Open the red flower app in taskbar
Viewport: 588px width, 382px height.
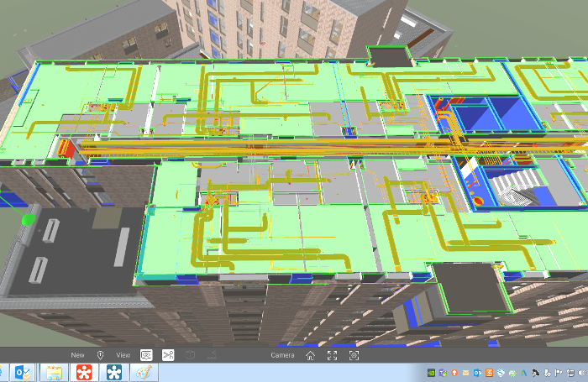pyautogui.click(x=84, y=373)
